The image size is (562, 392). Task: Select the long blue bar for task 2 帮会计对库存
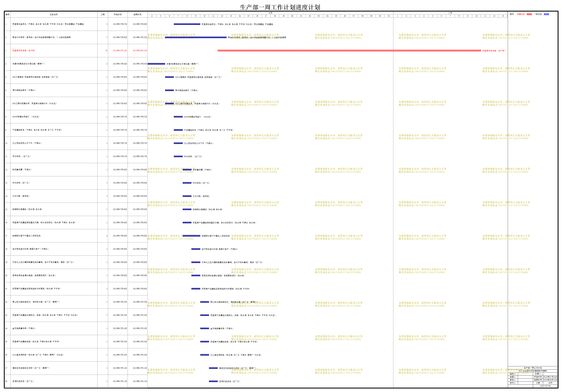196,38
